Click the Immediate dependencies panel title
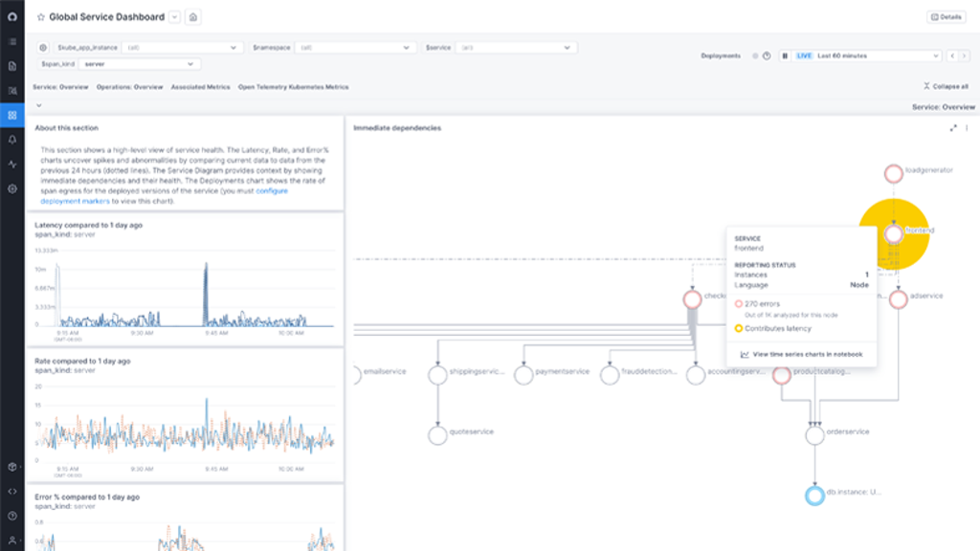The image size is (980, 551). click(397, 128)
